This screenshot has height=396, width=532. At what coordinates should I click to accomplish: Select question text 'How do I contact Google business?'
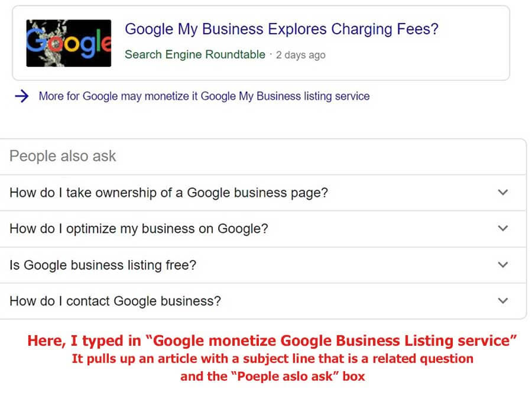tap(115, 301)
